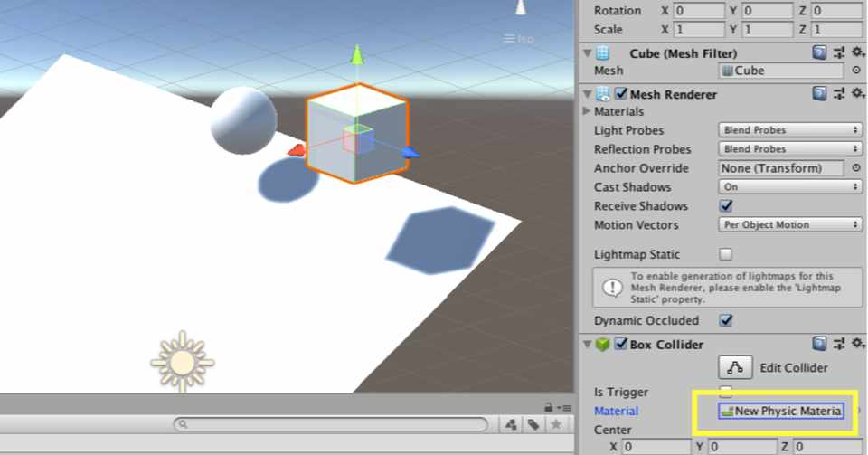This screenshot has height=455, width=868.
Task: Click the Rotation Y field
Action: pos(768,11)
